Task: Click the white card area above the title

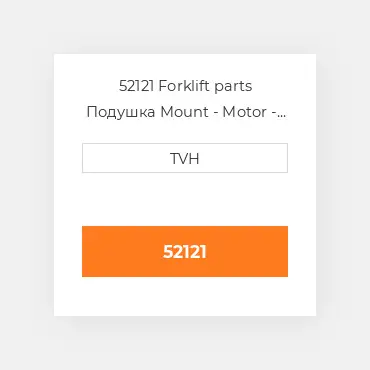Action: [x=185, y=66]
